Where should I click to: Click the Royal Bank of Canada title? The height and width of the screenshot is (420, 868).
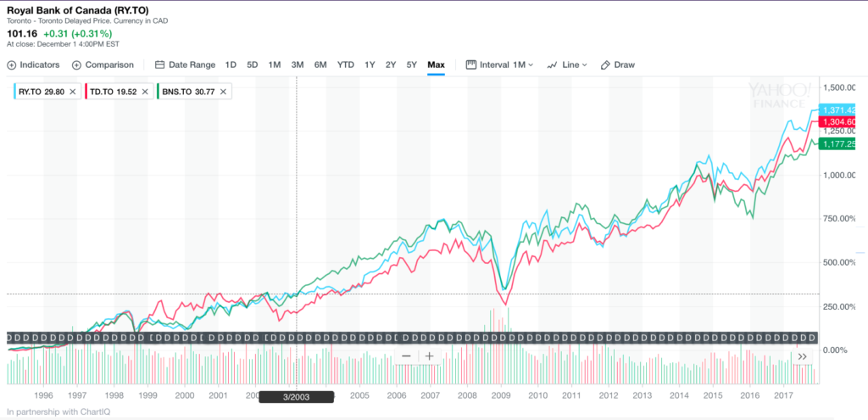tap(77, 10)
